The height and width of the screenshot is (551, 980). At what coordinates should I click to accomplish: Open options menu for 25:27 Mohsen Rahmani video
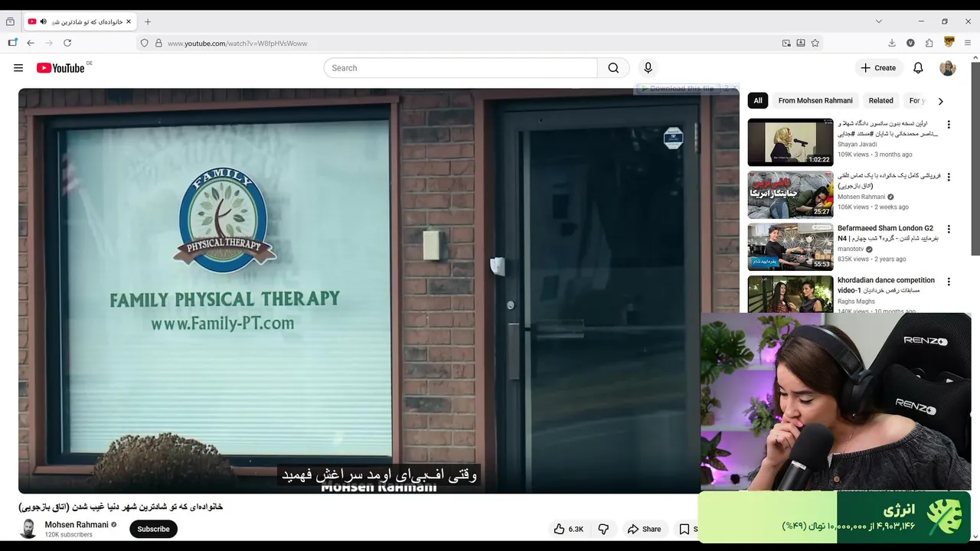point(949,177)
